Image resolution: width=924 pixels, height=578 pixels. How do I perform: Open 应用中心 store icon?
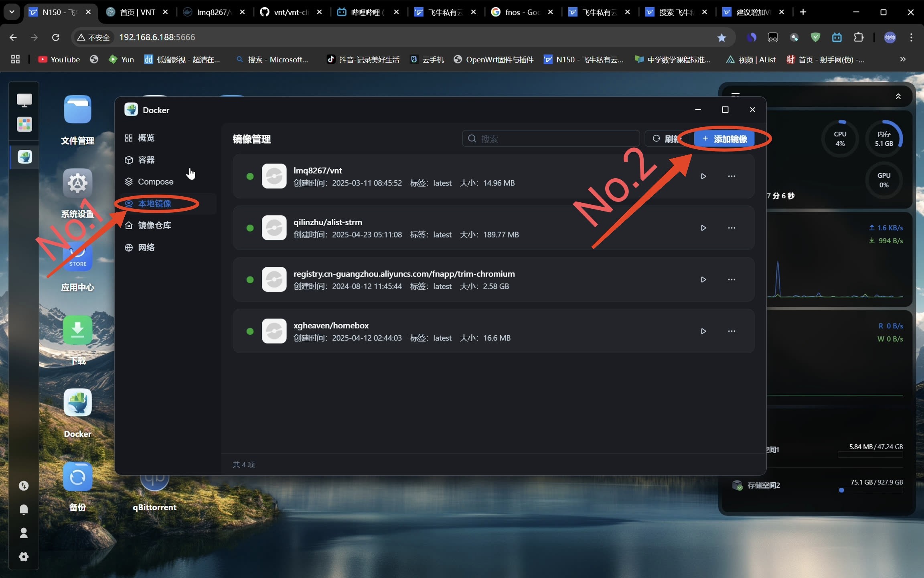[77, 267]
